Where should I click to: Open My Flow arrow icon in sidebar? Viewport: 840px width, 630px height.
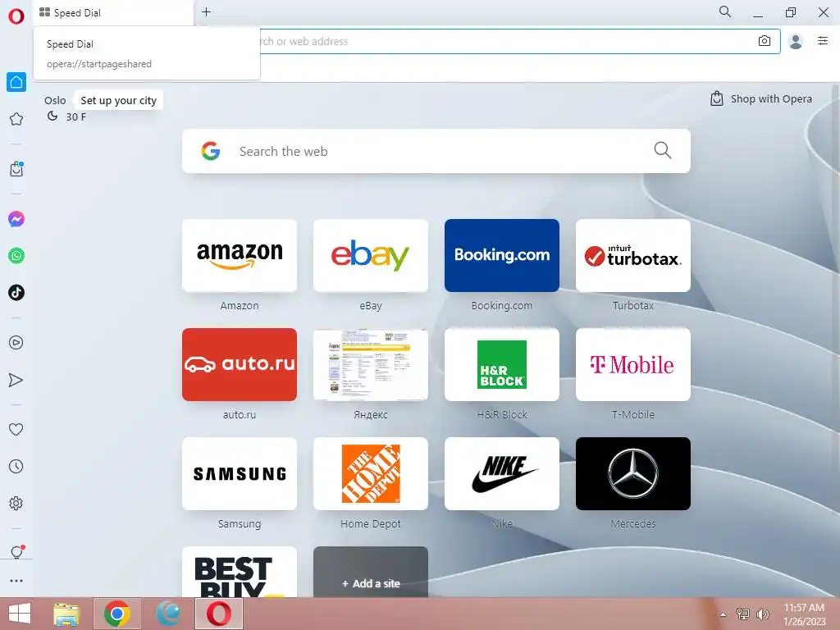[x=16, y=380]
